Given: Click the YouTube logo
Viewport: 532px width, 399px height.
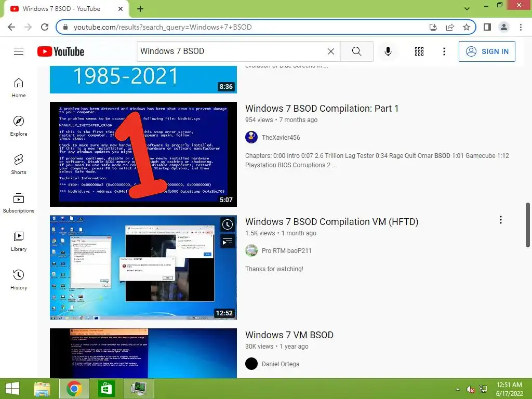Looking at the screenshot, I should point(61,51).
